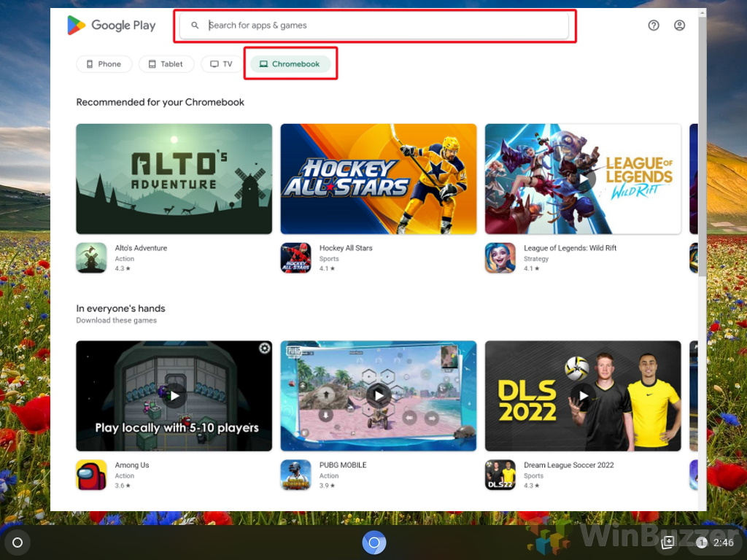Click the "In everyone's hands" section heading
Screen dimensions: 747x560
(120, 308)
